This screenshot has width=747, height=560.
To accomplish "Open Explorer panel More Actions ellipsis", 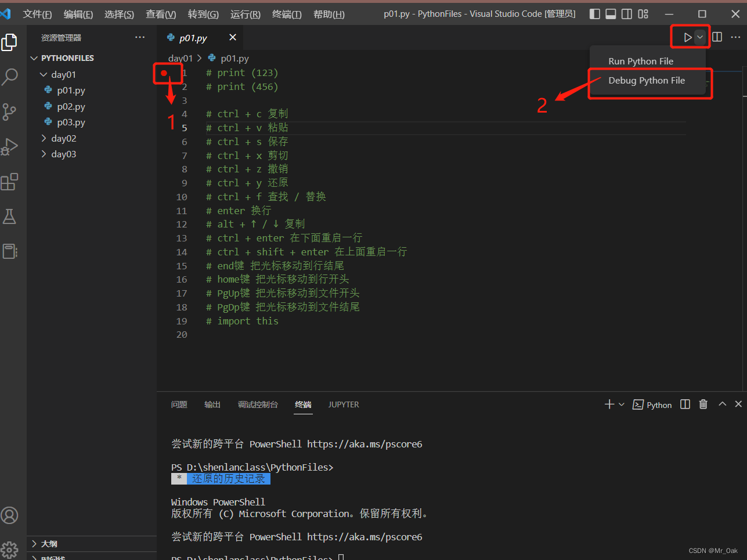I will point(140,37).
